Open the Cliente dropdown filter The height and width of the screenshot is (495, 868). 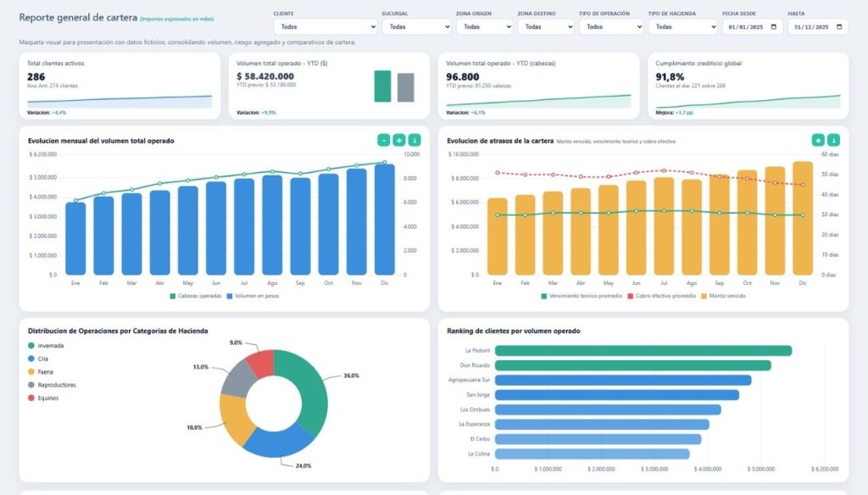tap(325, 26)
